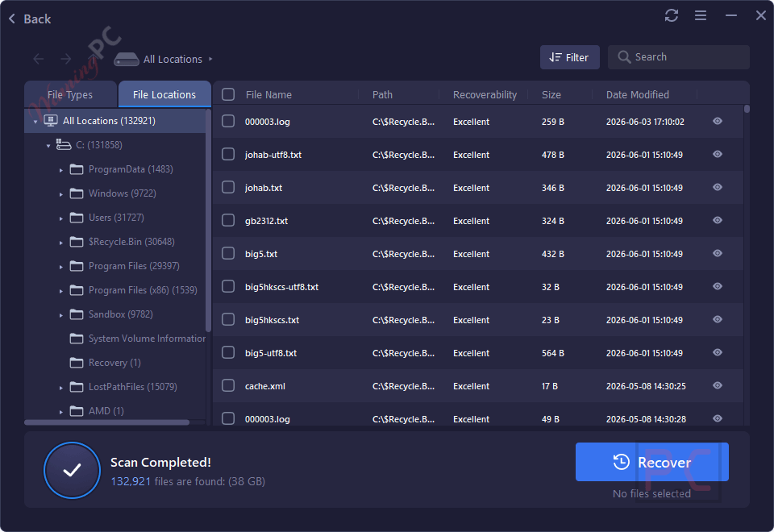Switch to the File Types tab

tap(70, 94)
